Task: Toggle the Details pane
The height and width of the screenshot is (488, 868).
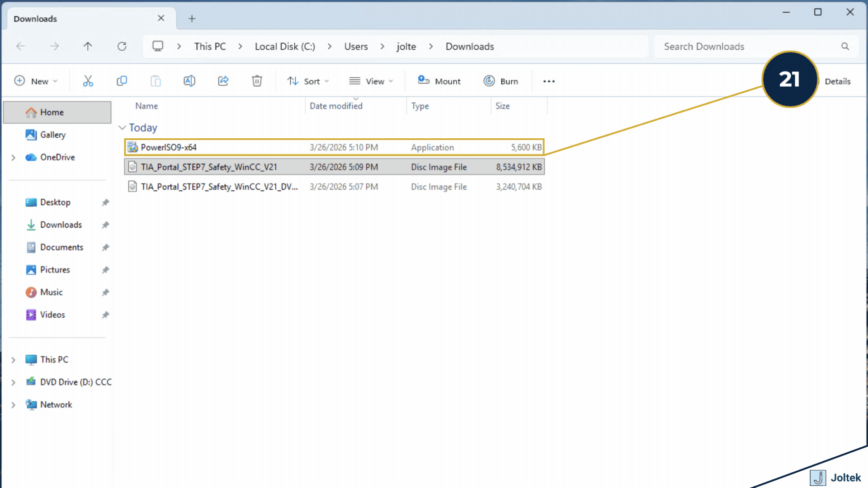Action: tap(838, 81)
